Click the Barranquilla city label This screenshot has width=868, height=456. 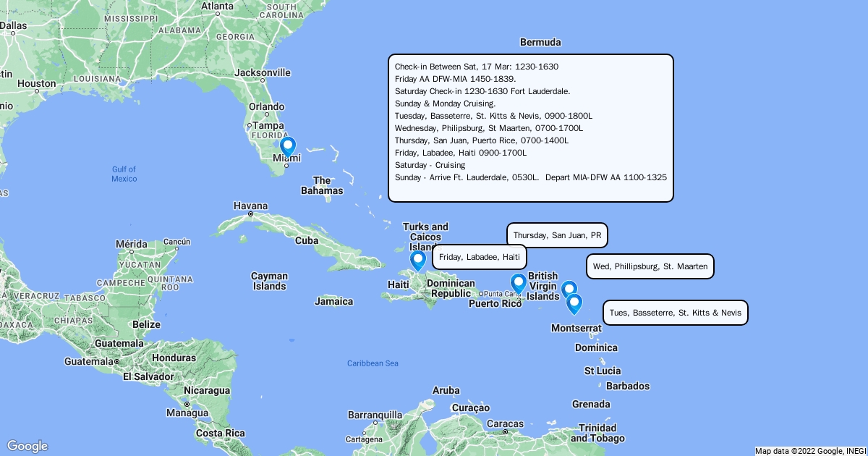(375, 415)
